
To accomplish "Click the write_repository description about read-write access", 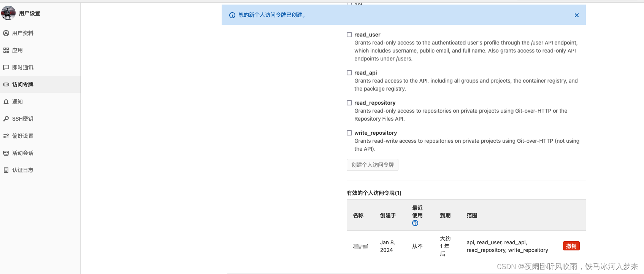I will click(x=467, y=145).
